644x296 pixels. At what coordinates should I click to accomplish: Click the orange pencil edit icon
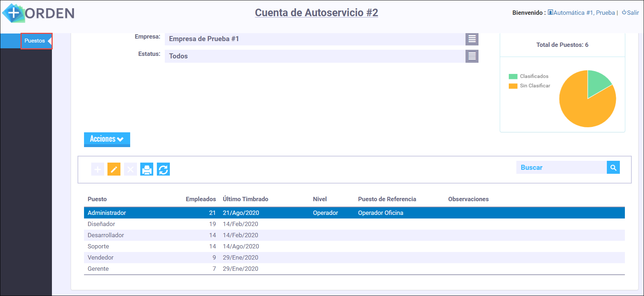pos(114,169)
